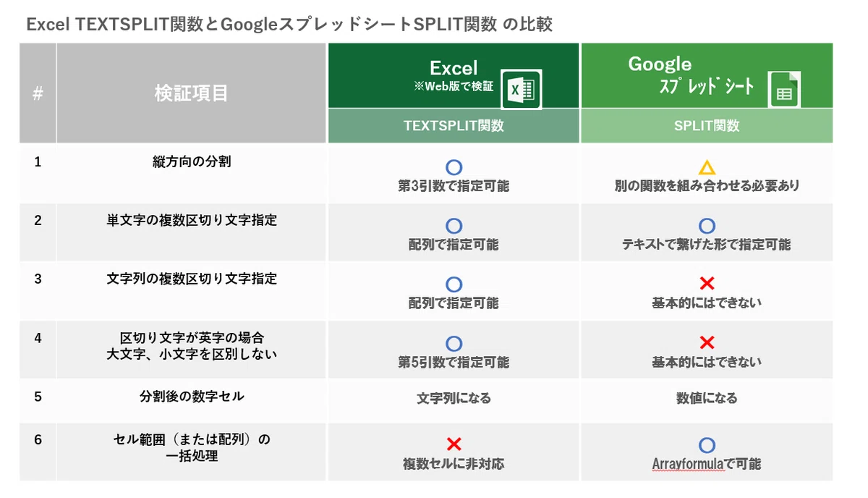The image size is (868, 498).
Task: Click the 文字列になる cell
Action: (x=454, y=398)
